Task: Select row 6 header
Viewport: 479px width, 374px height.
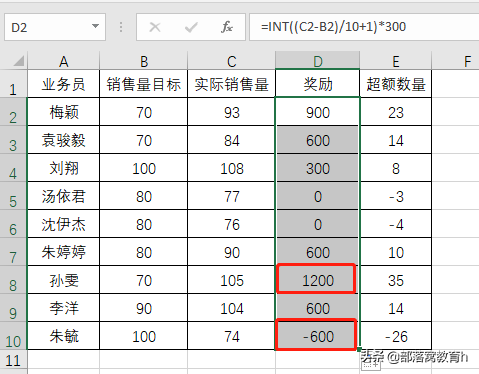Action: coord(13,224)
